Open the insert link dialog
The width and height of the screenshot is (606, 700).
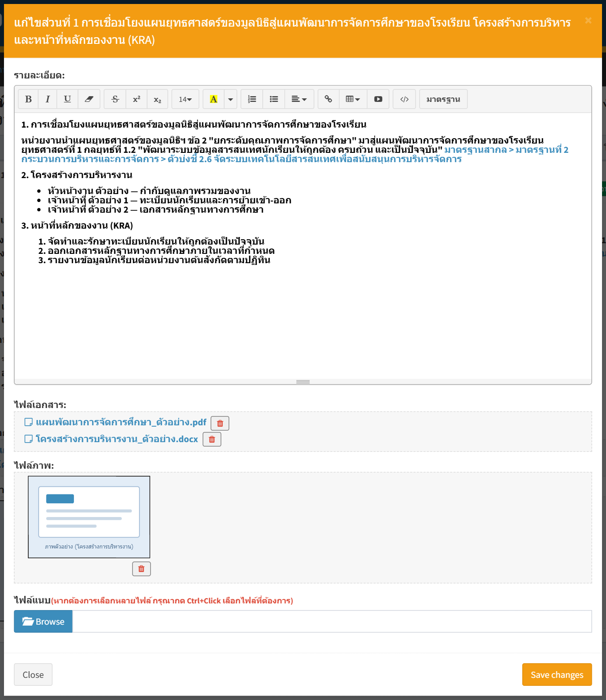pyautogui.click(x=328, y=99)
